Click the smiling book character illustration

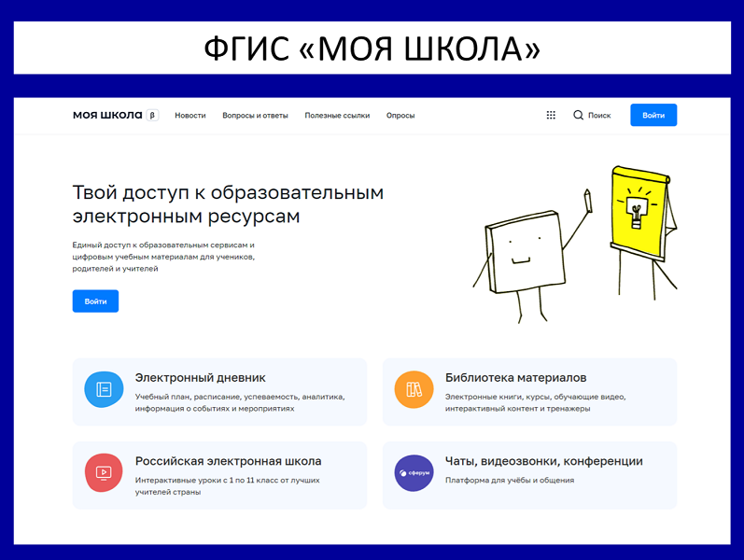(x=532, y=257)
